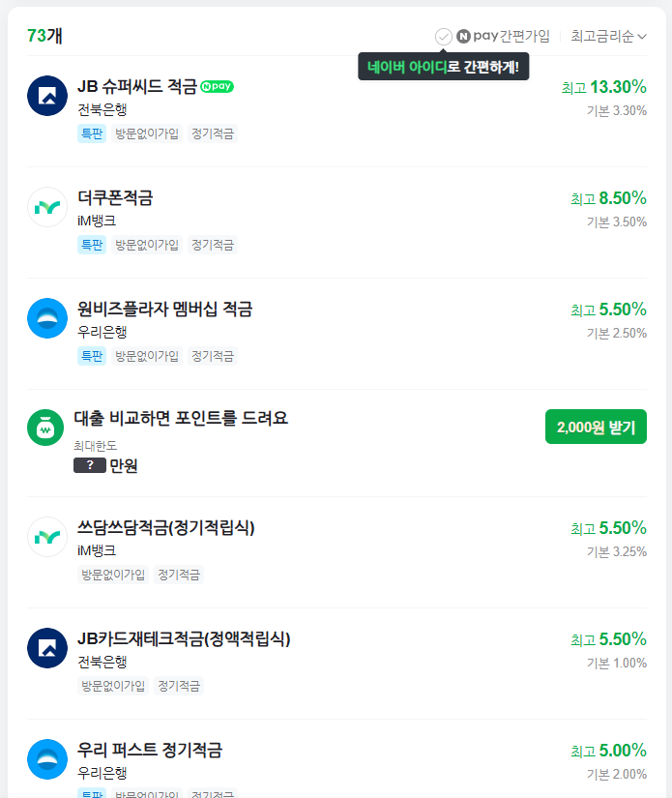Screen dimensions: 672x798
Task: Click the 우리은행 logo beside 우리 퍼스트 정기적금
Action: [46, 758]
